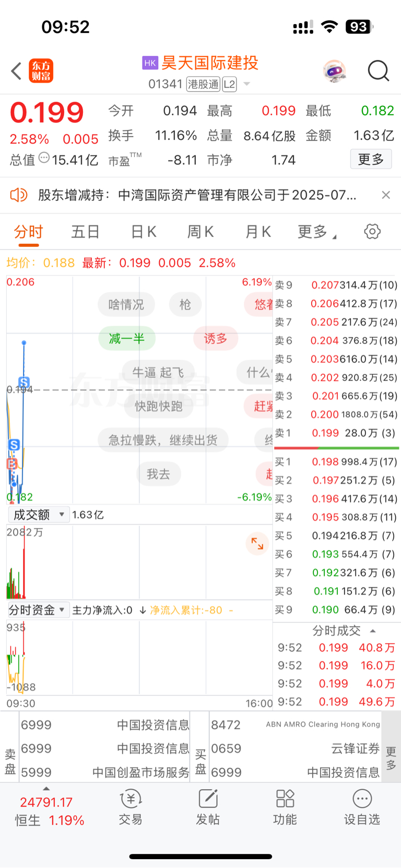Tap the 更多 button under quote stats

[371, 159]
